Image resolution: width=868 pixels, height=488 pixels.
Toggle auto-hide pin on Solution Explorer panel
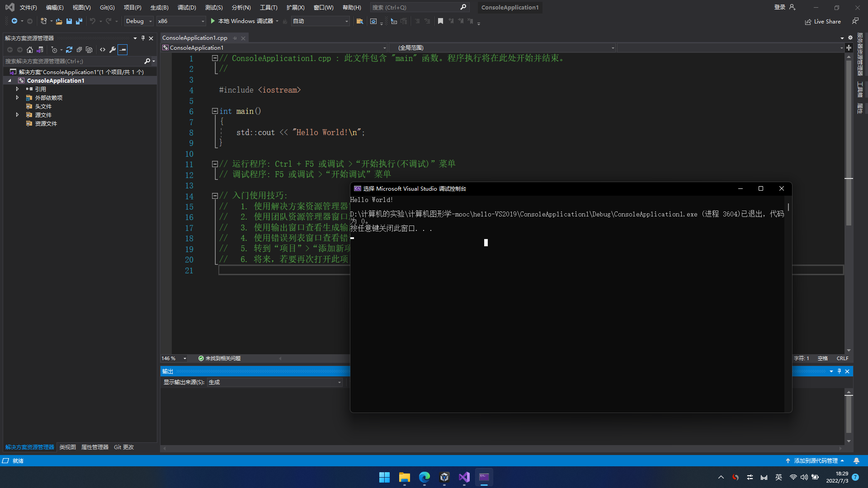coord(143,38)
